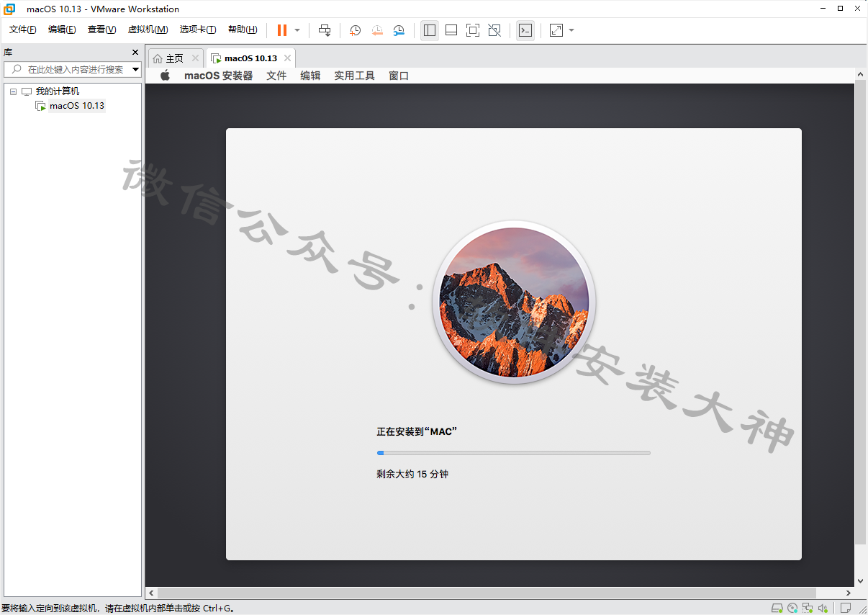Collapse the 我的计算机 tree node
868x615 pixels.
(x=13, y=91)
